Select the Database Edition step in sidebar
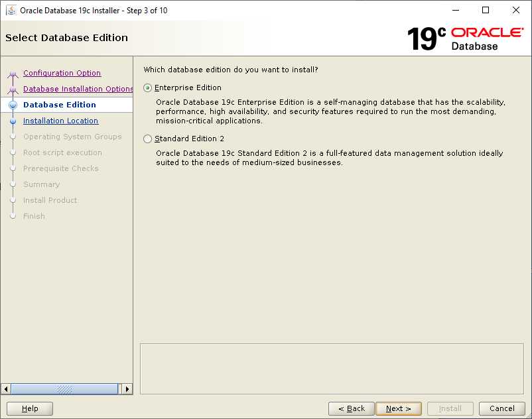Image resolution: width=532 pixels, height=419 pixels. [x=60, y=105]
